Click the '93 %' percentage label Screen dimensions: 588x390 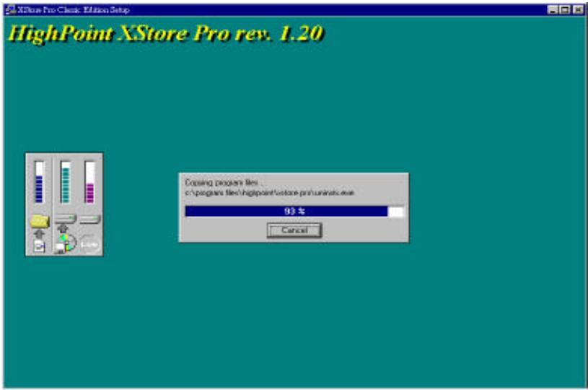pyautogui.click(x=294, y=212)
